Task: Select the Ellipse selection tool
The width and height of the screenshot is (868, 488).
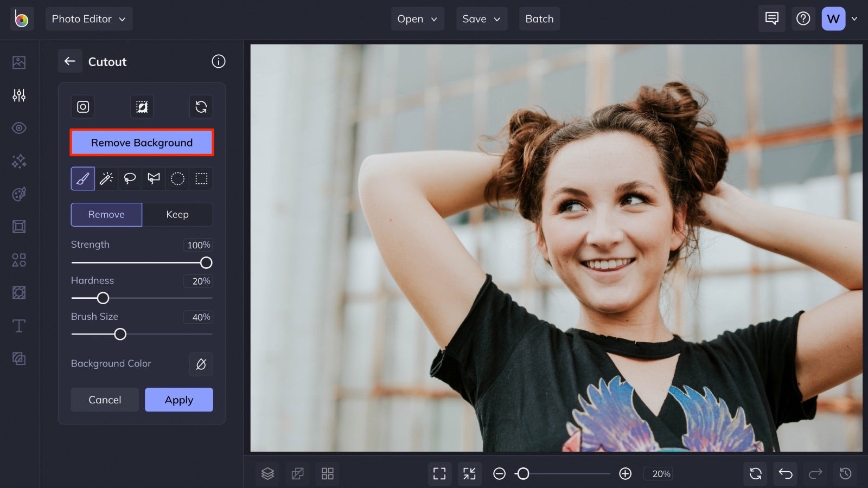Action: (x=177, y=178)
